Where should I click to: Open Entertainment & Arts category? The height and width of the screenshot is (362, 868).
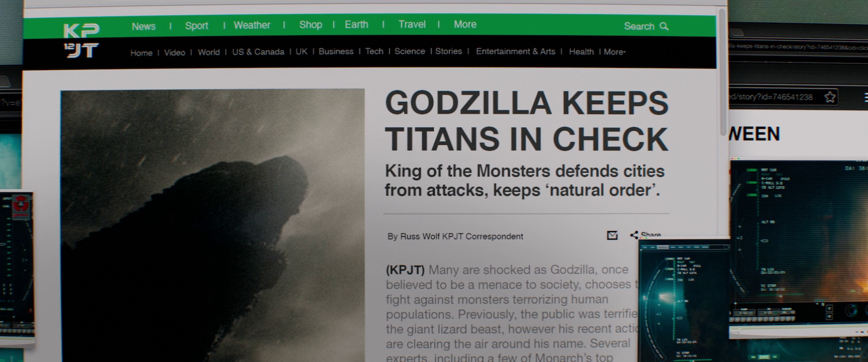[x=515, y=52]
